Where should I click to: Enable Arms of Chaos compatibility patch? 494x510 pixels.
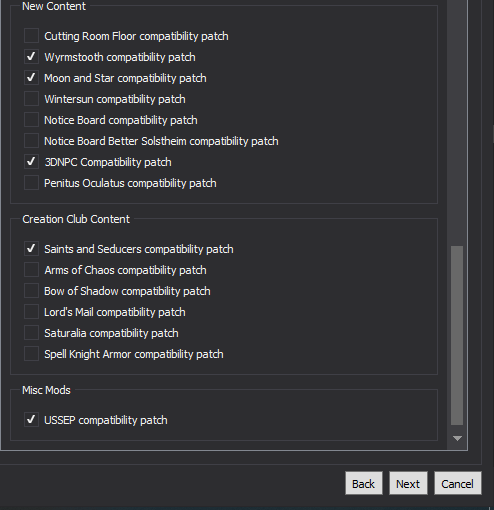[31, 270]
